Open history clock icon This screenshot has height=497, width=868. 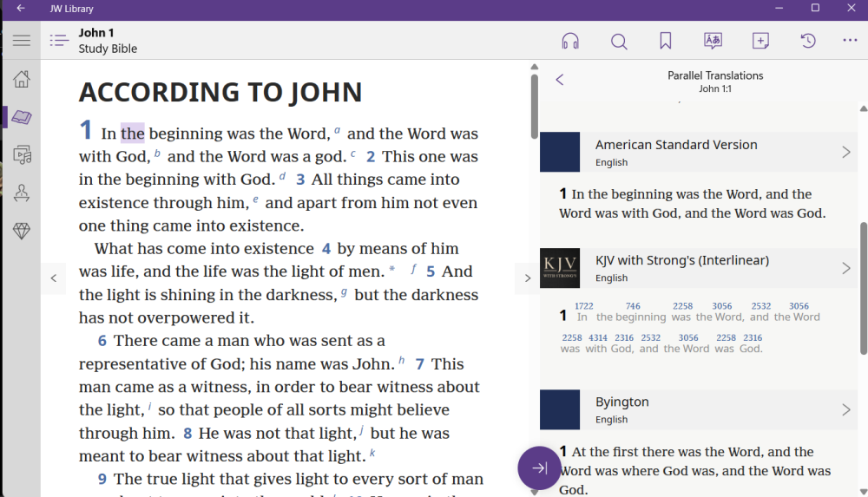808,41
